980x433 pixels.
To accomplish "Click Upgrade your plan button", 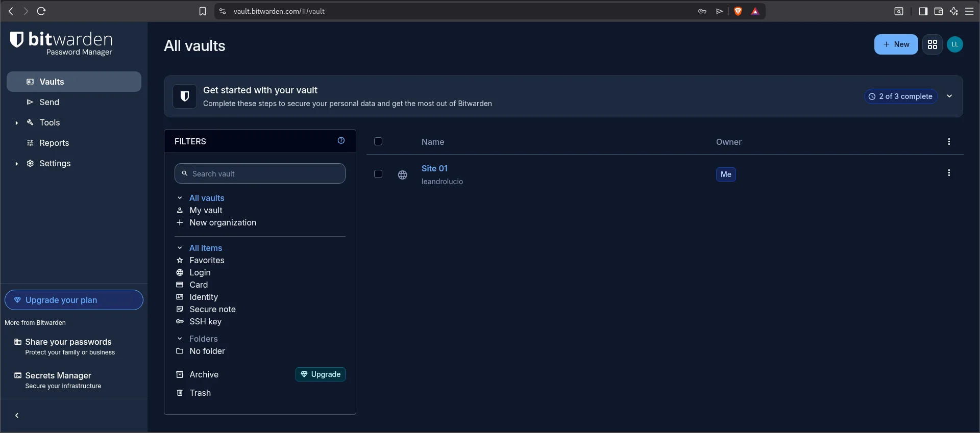I will 74,300.
